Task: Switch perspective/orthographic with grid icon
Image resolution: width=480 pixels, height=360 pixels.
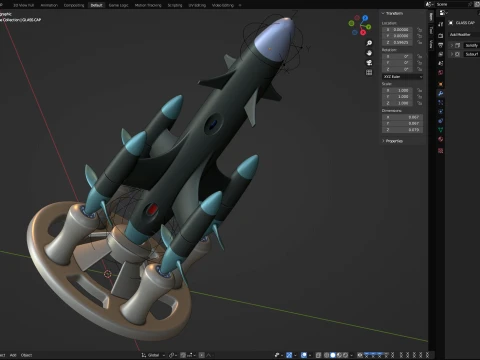Action: 369,72
